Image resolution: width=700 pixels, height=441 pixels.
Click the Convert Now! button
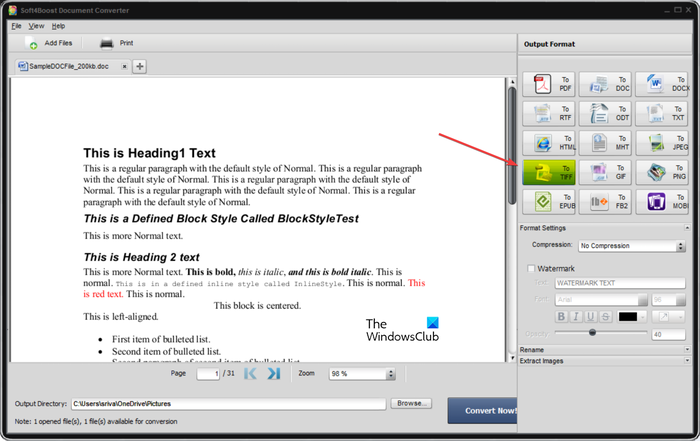coord(483,411)
